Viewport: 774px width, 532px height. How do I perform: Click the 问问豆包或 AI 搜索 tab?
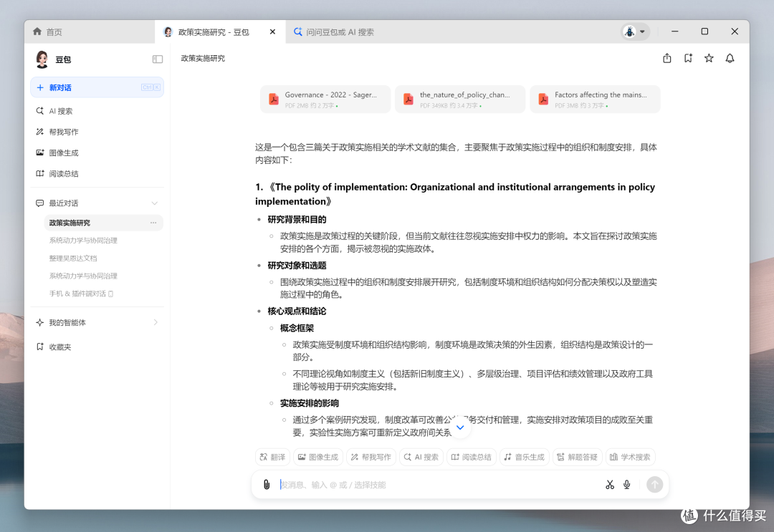(334, 32)
